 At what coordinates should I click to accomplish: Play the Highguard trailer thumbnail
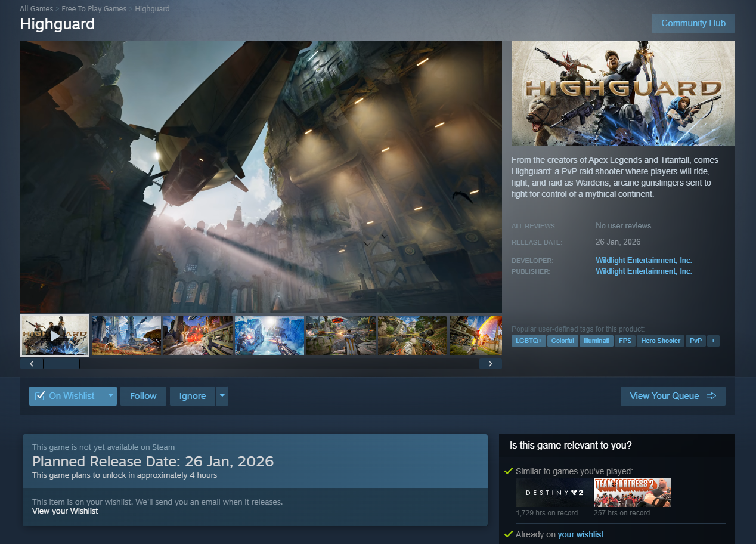(55, 335)
